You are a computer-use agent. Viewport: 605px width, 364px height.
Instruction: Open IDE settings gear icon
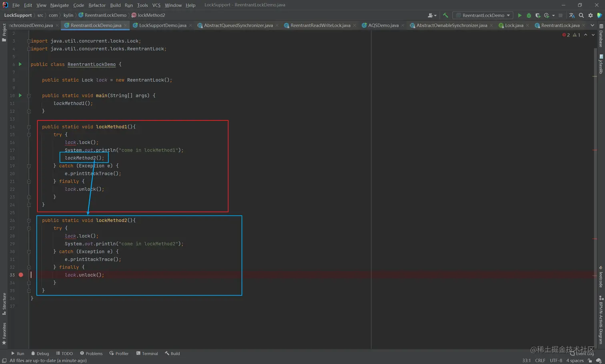point(591,15)
